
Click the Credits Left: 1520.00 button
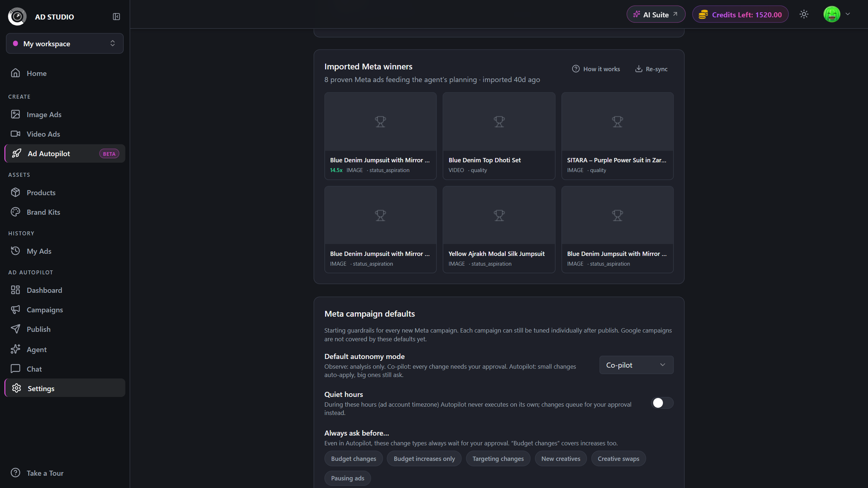[x=740, y=14]
